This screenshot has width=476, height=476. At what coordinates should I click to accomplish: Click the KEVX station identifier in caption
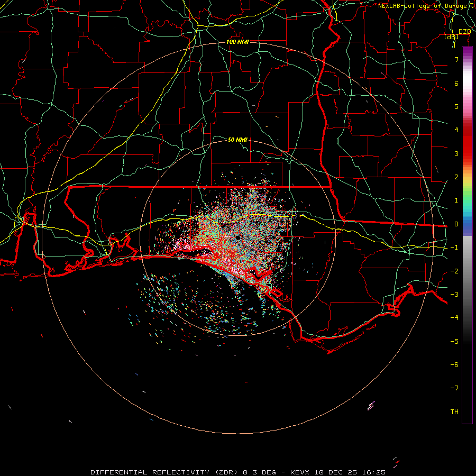pyautogui.click(x=300, y=472)
